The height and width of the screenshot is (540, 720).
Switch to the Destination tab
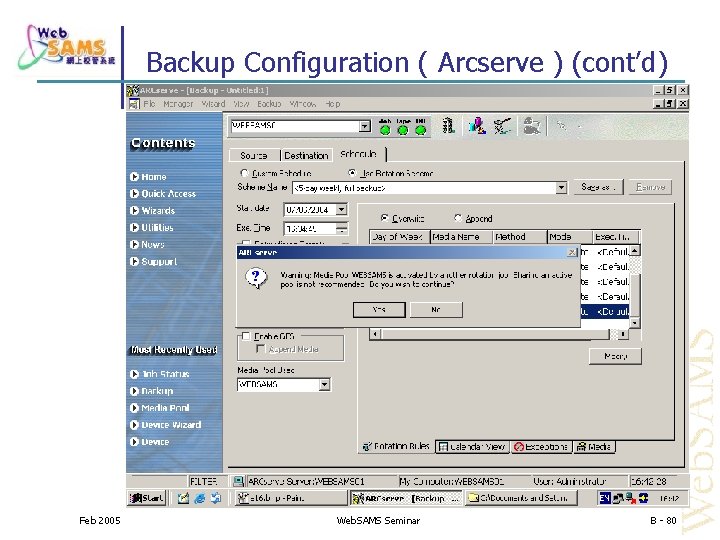pyautogui.click(x=306, y=156)
